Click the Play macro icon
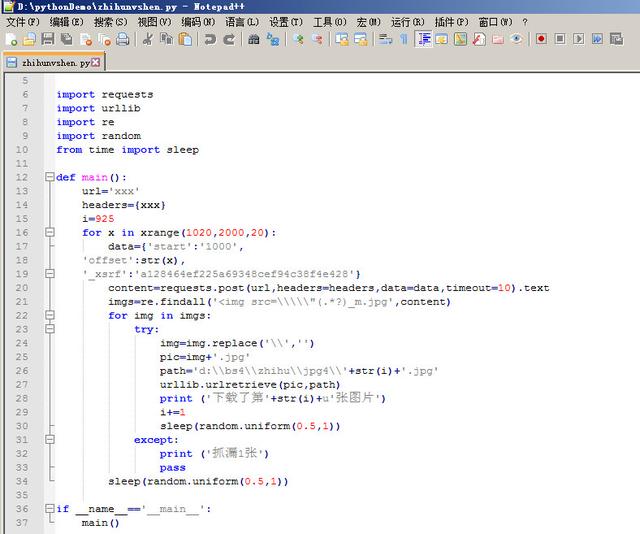The height and width of the screenshot is (534, 640). click(578, 39)
